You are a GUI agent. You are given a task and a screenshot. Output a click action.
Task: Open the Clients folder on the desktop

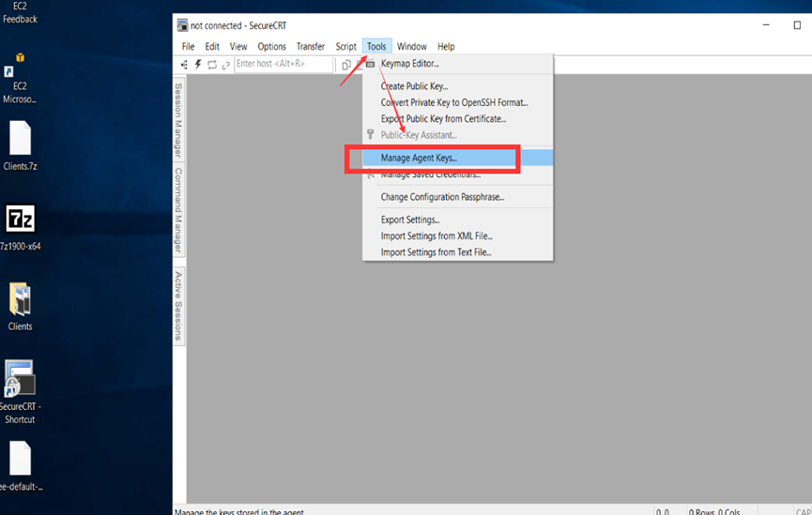[x=20, y=305]
